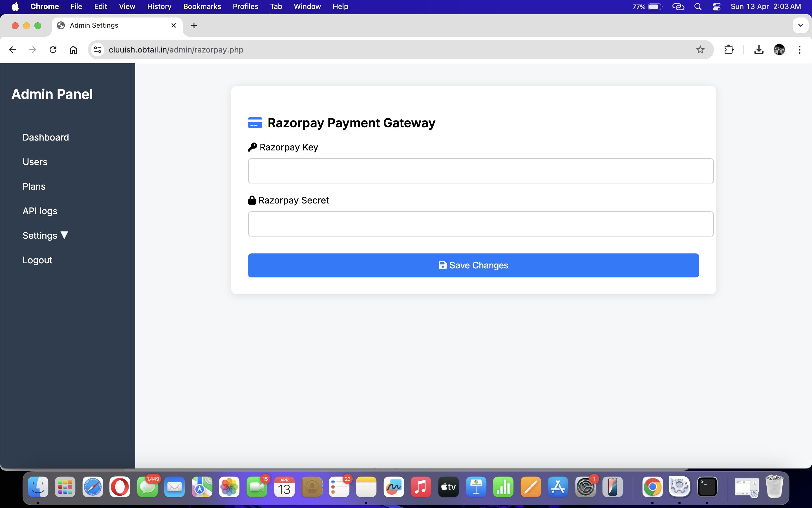Open the Chrome profile avatar
Screen dimensions: 812x508
[779, 50]
